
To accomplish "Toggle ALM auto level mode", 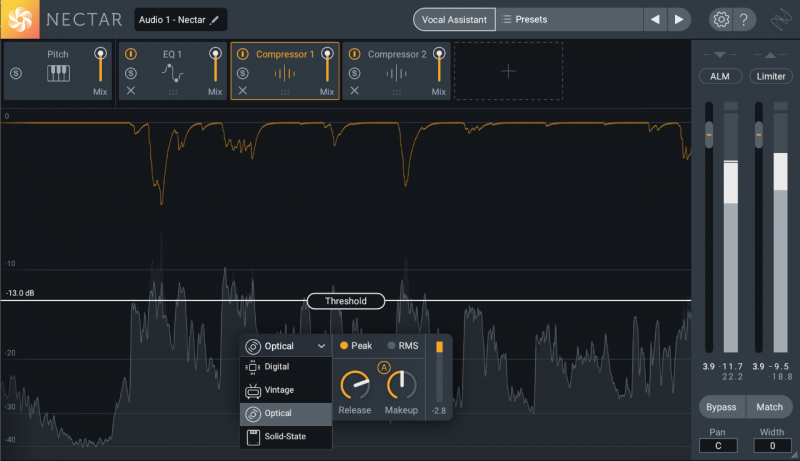I will [720, 76].
